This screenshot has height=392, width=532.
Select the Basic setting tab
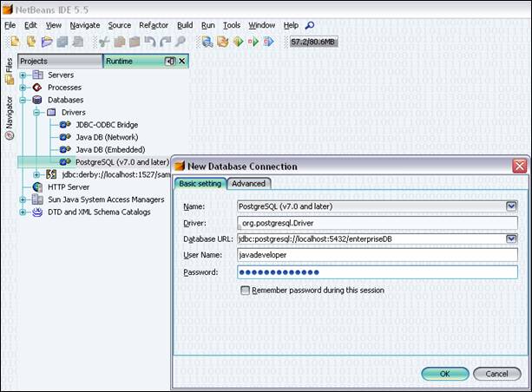tap(200, 184)
